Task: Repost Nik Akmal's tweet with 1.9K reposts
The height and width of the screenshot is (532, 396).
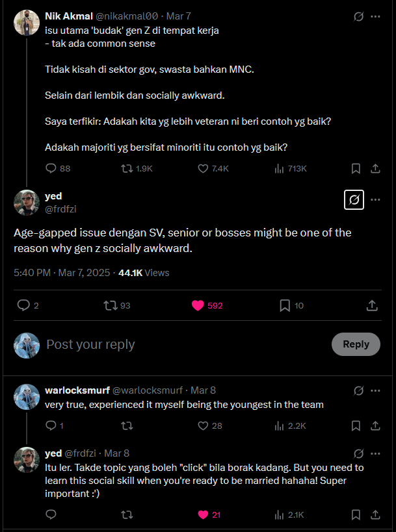Action: pos(127,168)
